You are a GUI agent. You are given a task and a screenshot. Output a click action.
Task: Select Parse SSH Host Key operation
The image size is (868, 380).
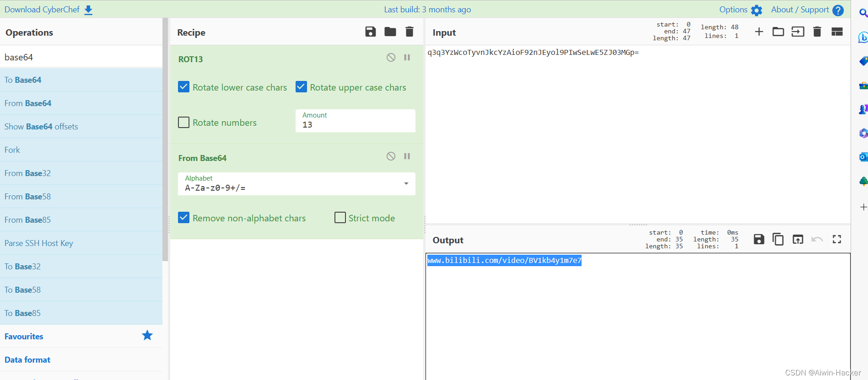coord(81,243)
